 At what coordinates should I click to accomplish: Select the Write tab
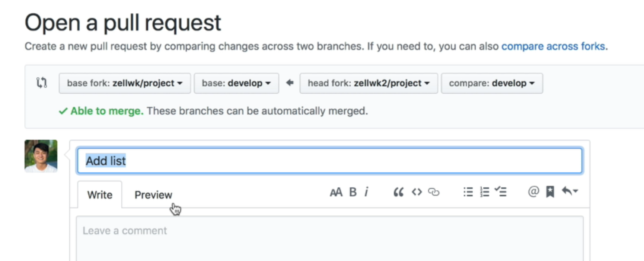(99, 194)
